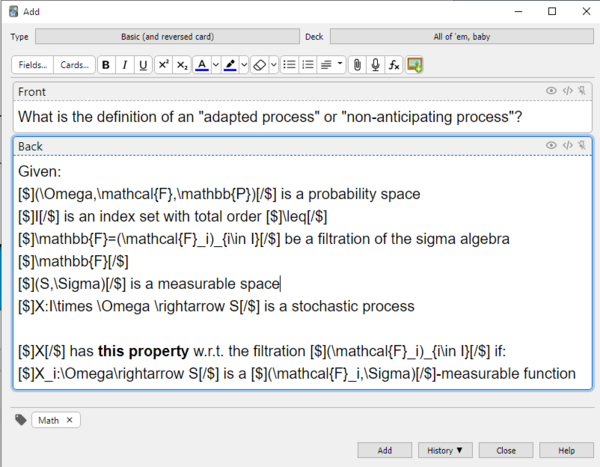Remove the Math tag
This screenshot has height=467, width=600.
[x=70, y=421]
